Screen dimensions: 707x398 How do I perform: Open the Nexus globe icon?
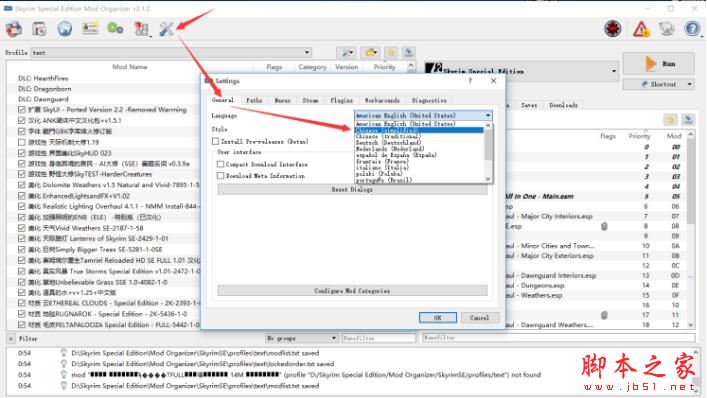(x=65, y=28)
